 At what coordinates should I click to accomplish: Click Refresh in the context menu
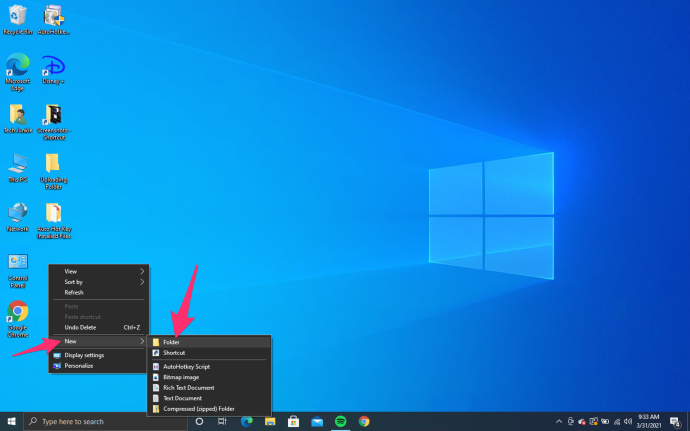pyautogui.click(x=99, y=292)
